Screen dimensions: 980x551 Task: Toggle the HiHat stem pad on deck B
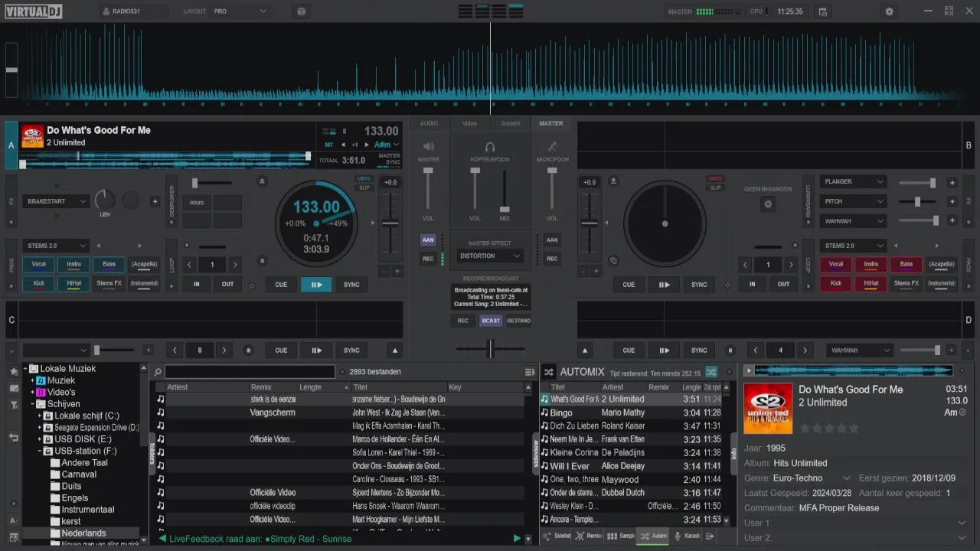tap(871, 283)
